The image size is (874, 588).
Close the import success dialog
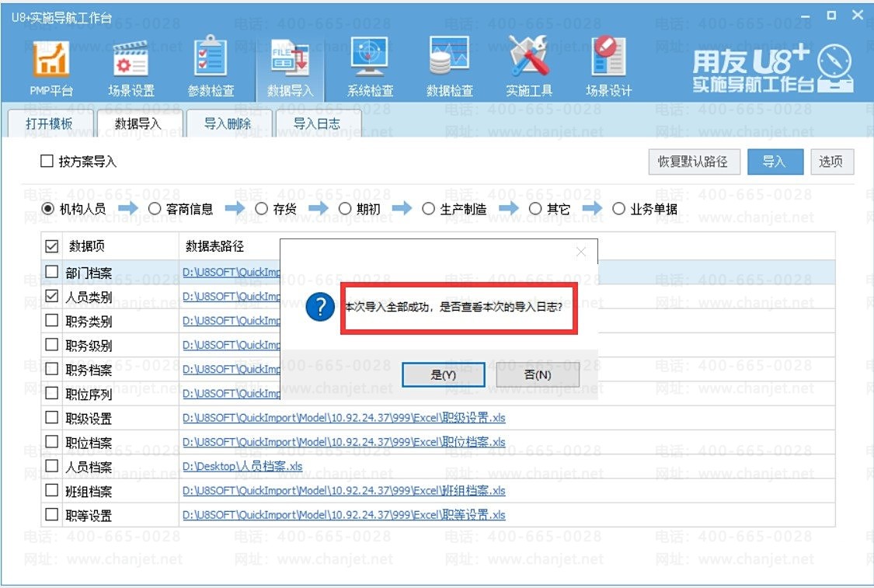(580, 252)
